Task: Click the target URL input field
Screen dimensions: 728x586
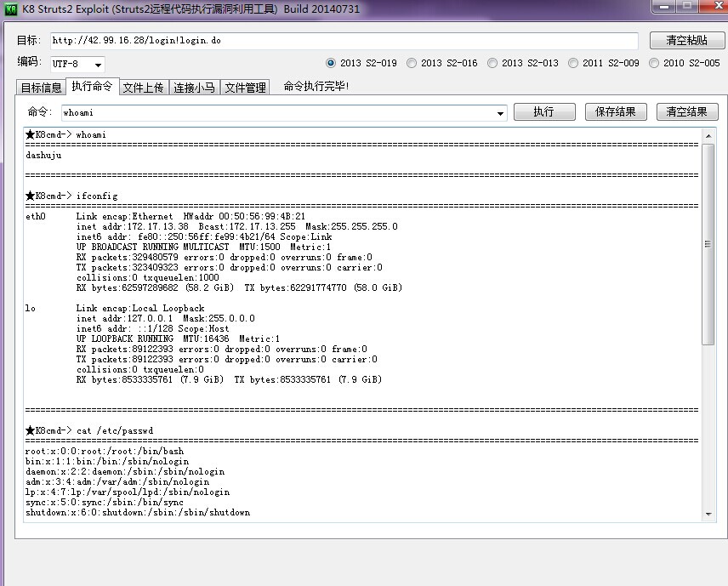Action: coord(344,40)
